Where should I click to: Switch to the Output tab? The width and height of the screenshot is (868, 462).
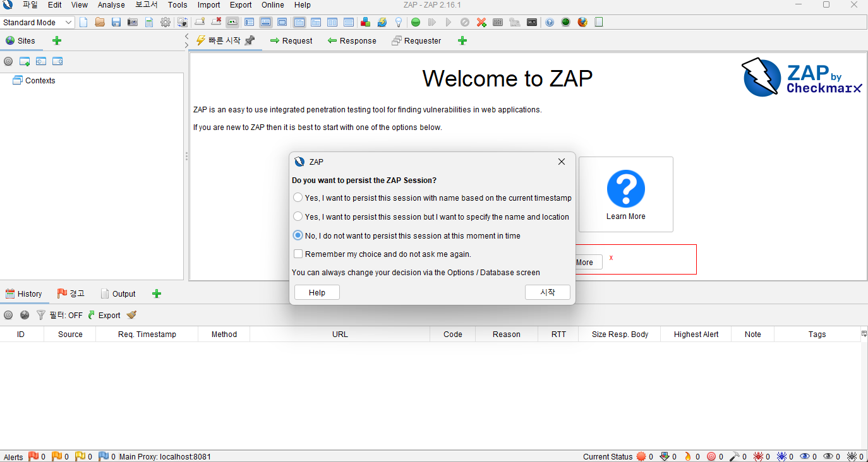[118, 293]
